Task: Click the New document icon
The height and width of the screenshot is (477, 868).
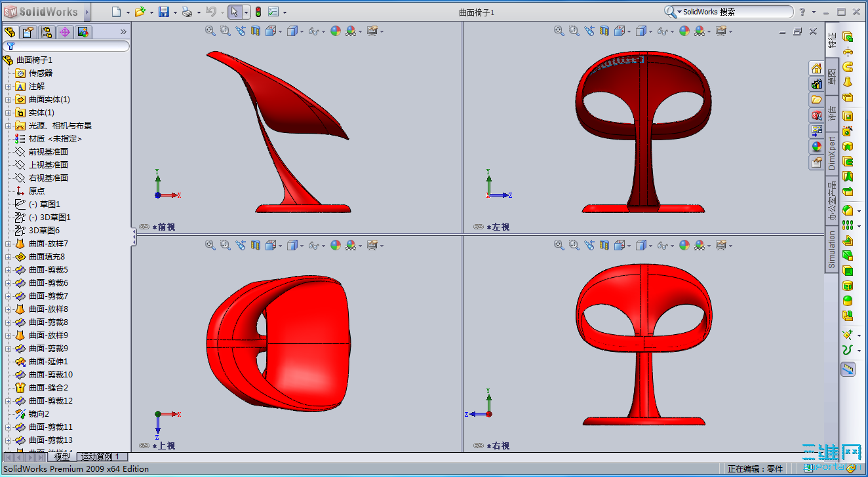Action: [116, 12]
